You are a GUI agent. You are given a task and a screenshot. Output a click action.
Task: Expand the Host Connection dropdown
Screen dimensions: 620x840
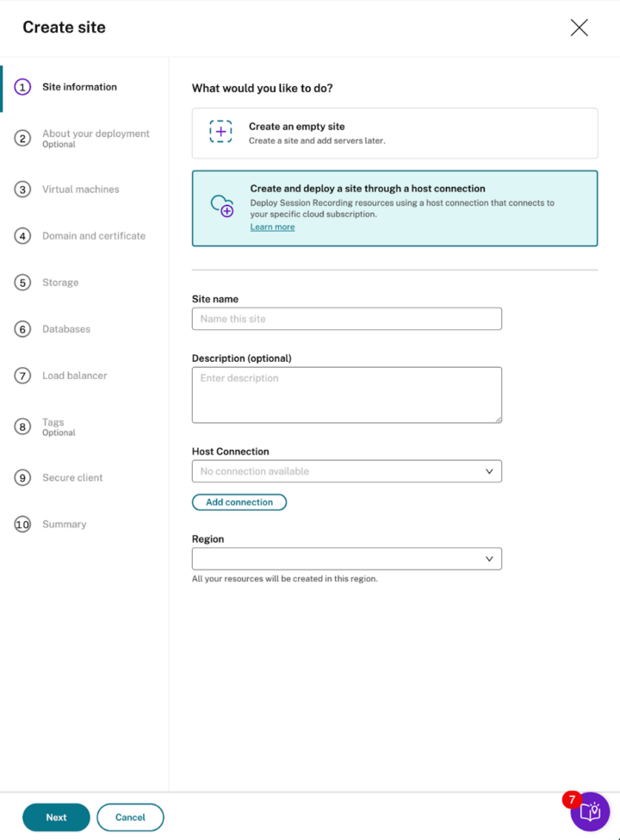(x=346, y=471)
